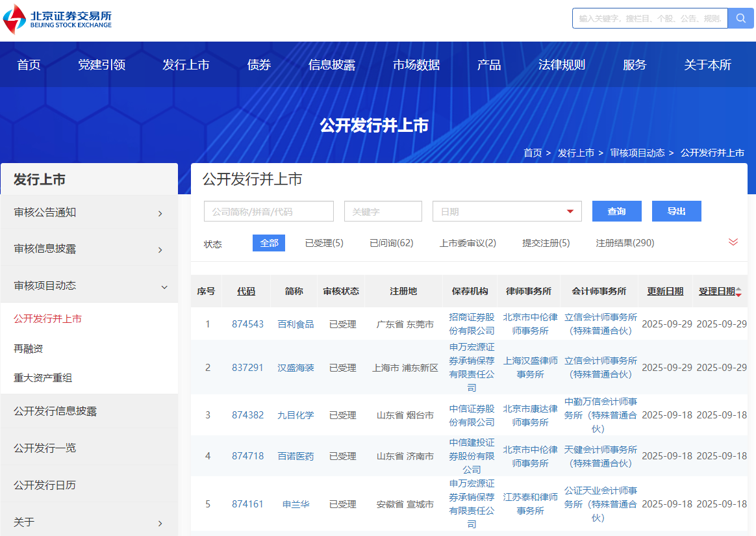Open stock code 874543 link
This screenshot has width=756, height=536.
coord(247,324)
